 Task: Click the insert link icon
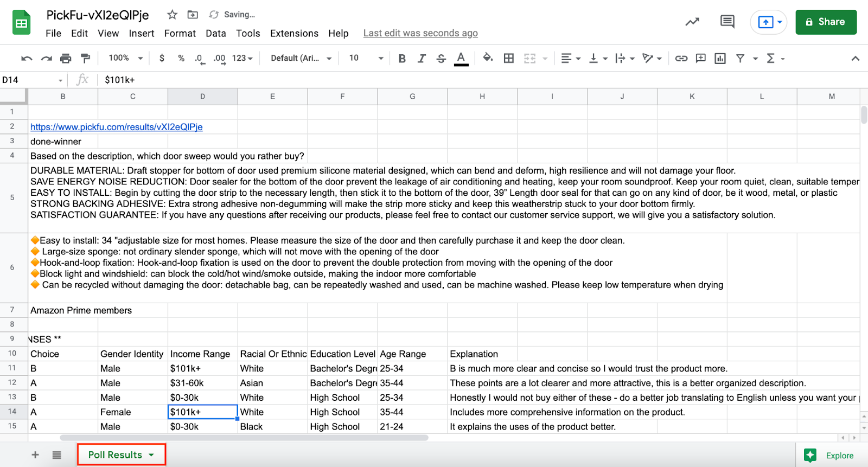click(681, 58)
